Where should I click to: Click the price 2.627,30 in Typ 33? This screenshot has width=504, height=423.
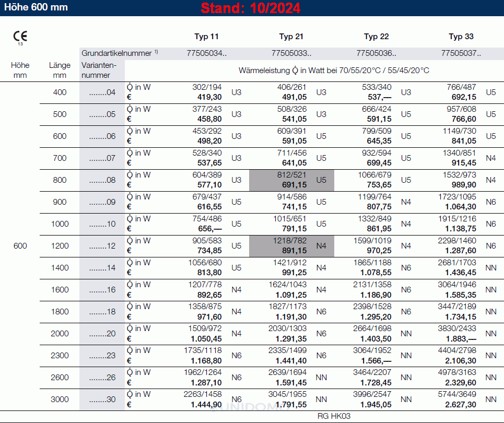461,404
